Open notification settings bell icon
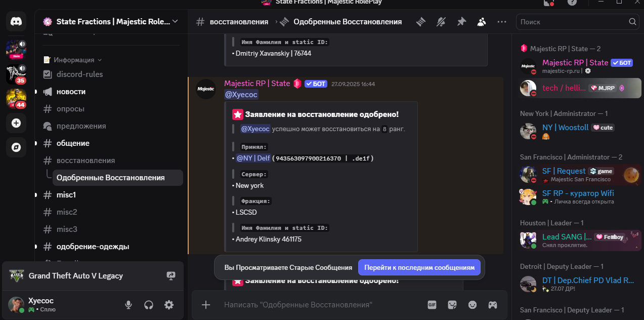 441,22
